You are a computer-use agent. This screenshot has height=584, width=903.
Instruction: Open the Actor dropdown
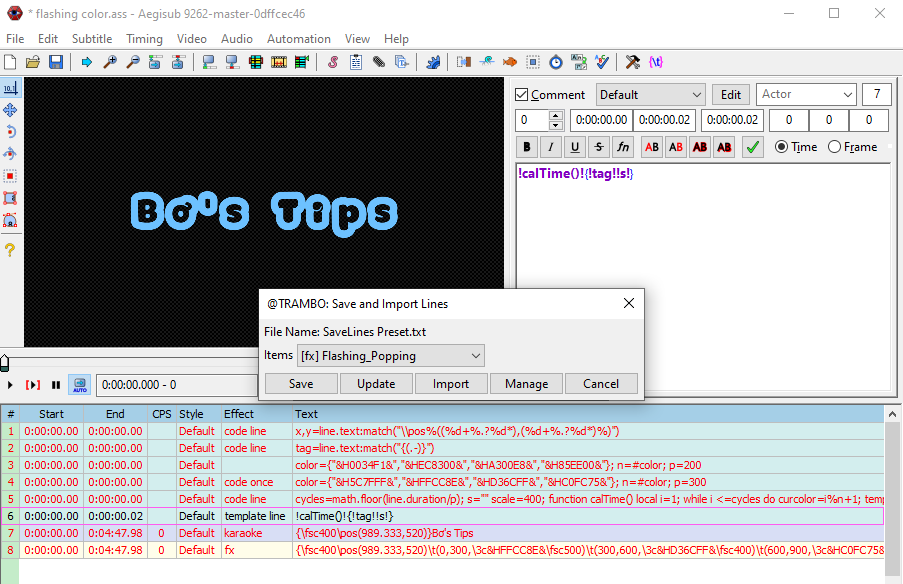(806, 94)
